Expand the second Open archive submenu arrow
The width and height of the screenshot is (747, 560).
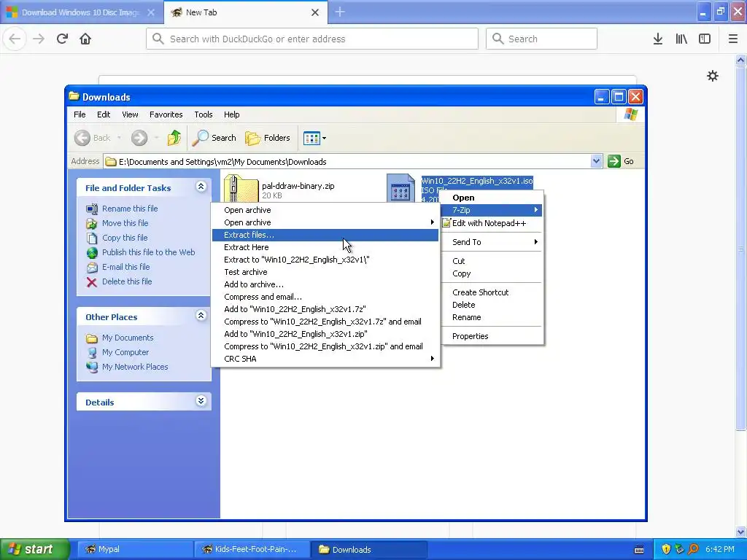pyautogui.click(x=432, y=222)
